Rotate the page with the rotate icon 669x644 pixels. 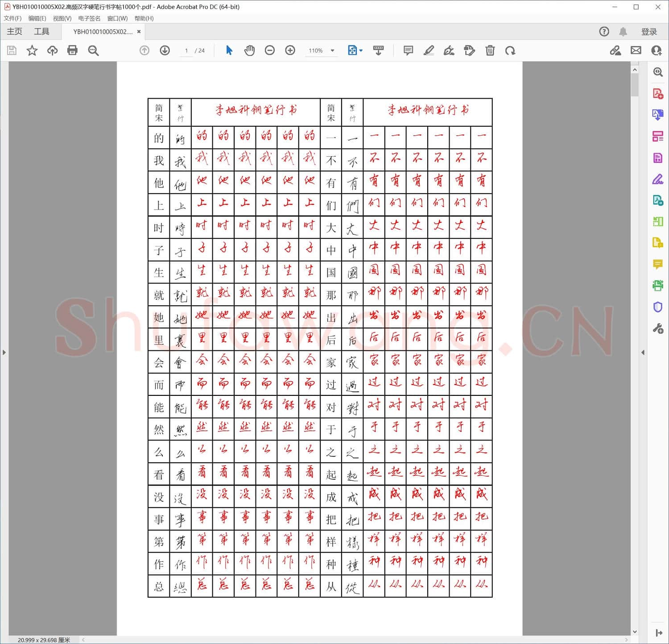point(510,50)
